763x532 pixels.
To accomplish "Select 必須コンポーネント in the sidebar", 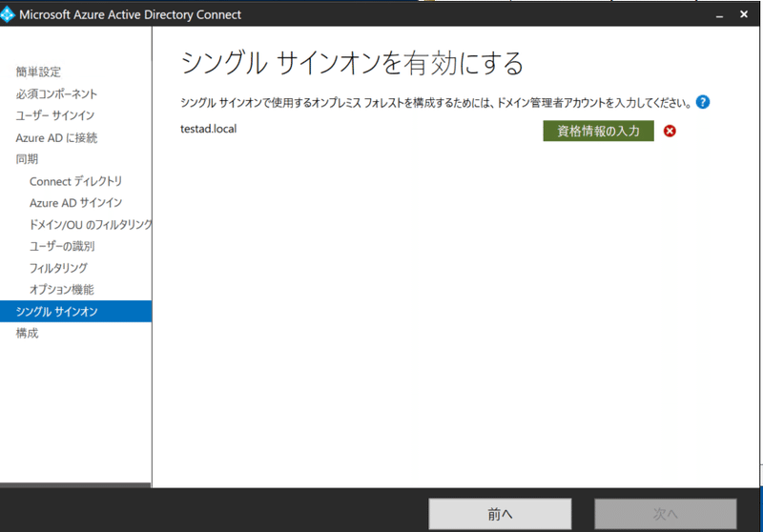I will (56, 93).
